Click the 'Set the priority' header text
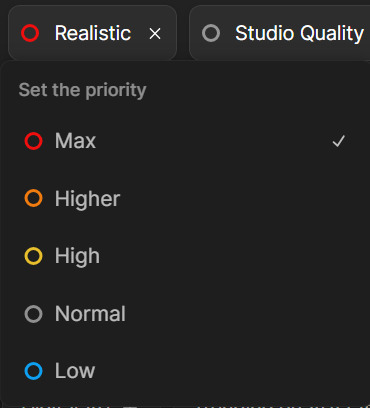This screenshot has height=408, width=370. pyautogui.click(x=83, y=90)
